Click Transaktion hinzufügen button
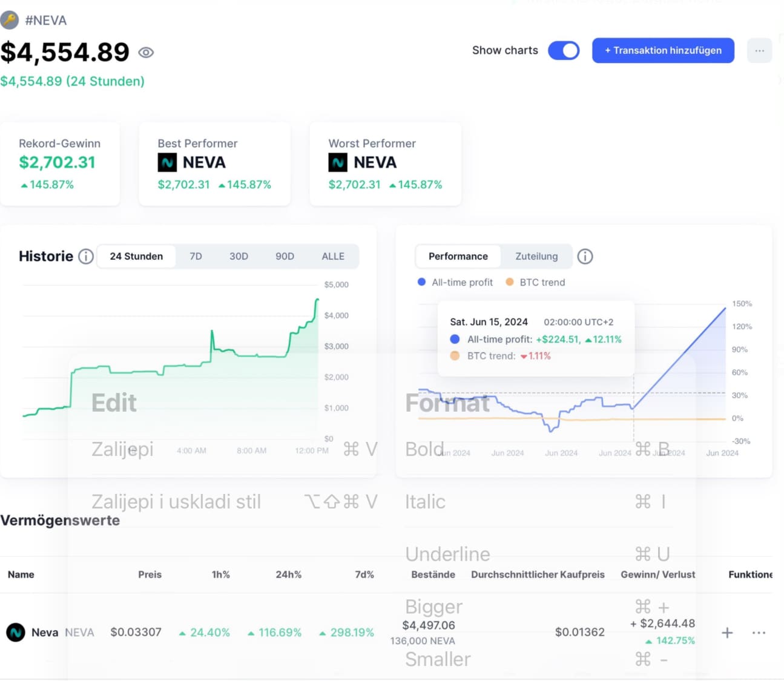The width and height of the screenshot is (784, 681). point(663,51)
